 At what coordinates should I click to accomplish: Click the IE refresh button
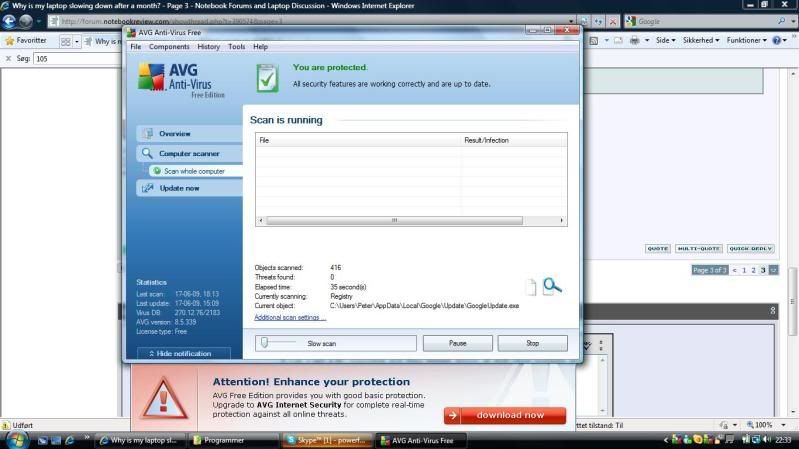point(598,21)
